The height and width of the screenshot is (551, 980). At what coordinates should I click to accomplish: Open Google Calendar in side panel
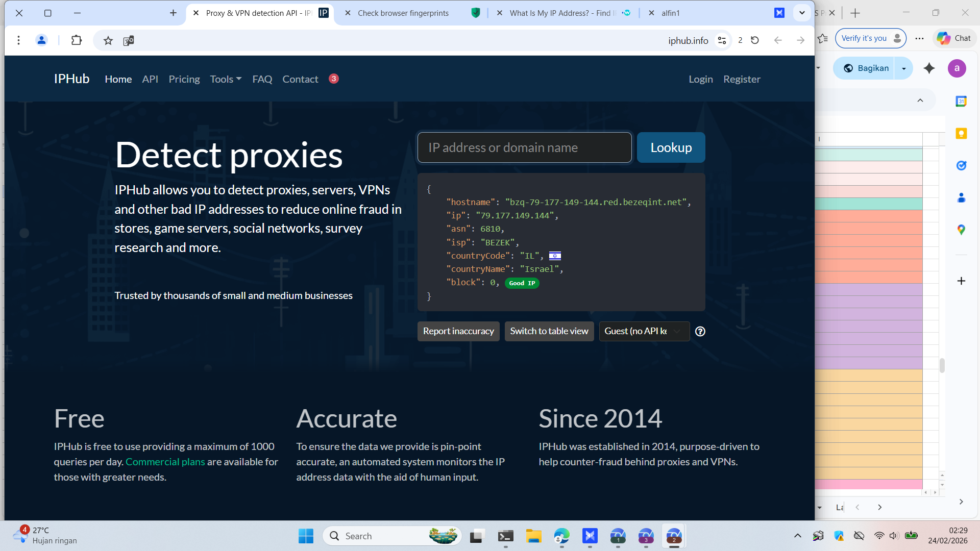coord(961,102)
